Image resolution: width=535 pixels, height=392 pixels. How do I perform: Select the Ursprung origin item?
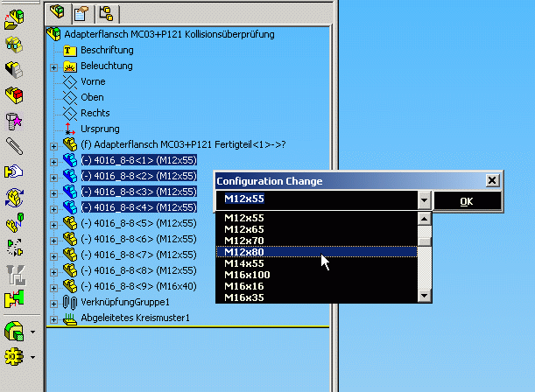pos(100,129)
